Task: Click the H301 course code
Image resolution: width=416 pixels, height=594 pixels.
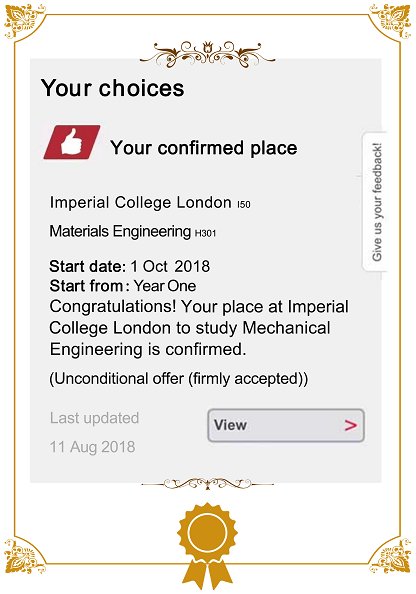Action: (205, 233)
